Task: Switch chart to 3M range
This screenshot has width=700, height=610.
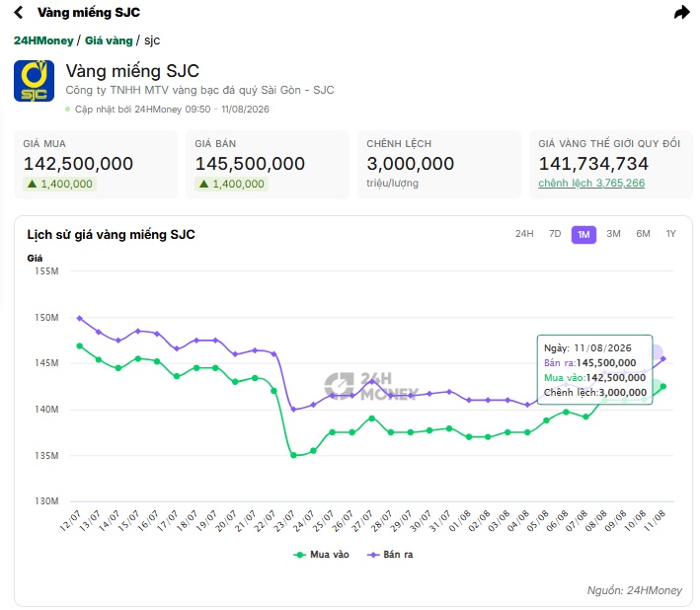Action: click(613, 234)
